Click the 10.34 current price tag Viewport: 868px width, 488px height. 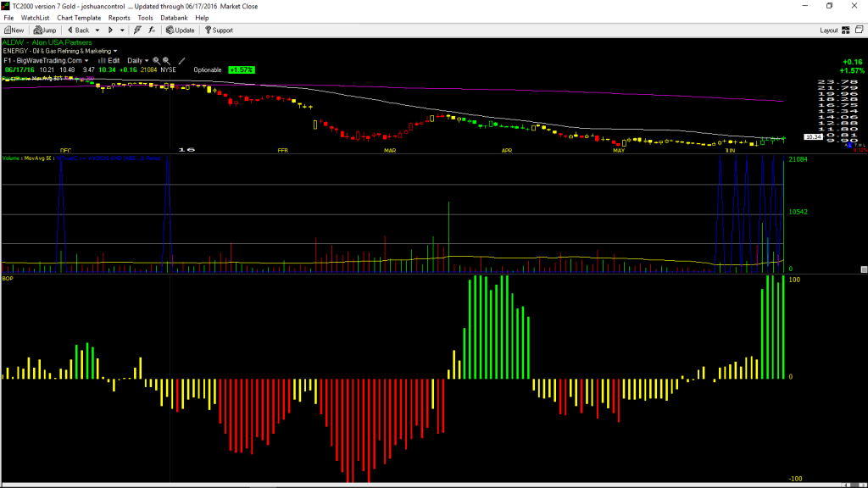click(x=813, y=136)
